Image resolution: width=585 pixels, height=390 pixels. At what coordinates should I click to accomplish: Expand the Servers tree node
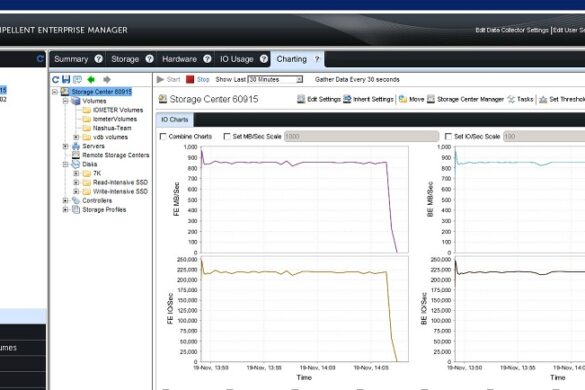click(66, 146)
